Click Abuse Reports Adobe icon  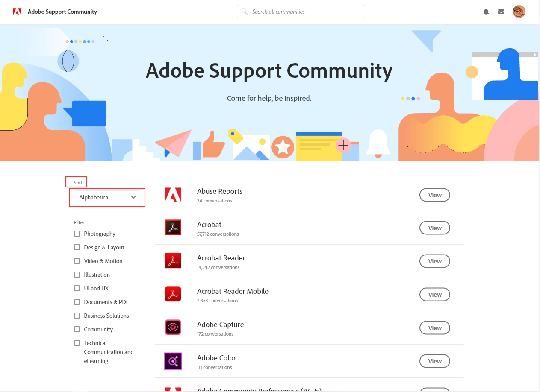(x=173, y=195)
